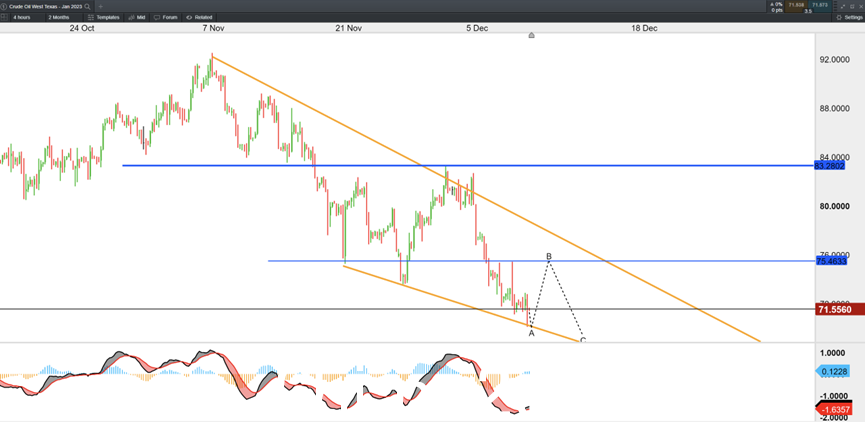Add a new chart tab with plus

tap(100, 7)
